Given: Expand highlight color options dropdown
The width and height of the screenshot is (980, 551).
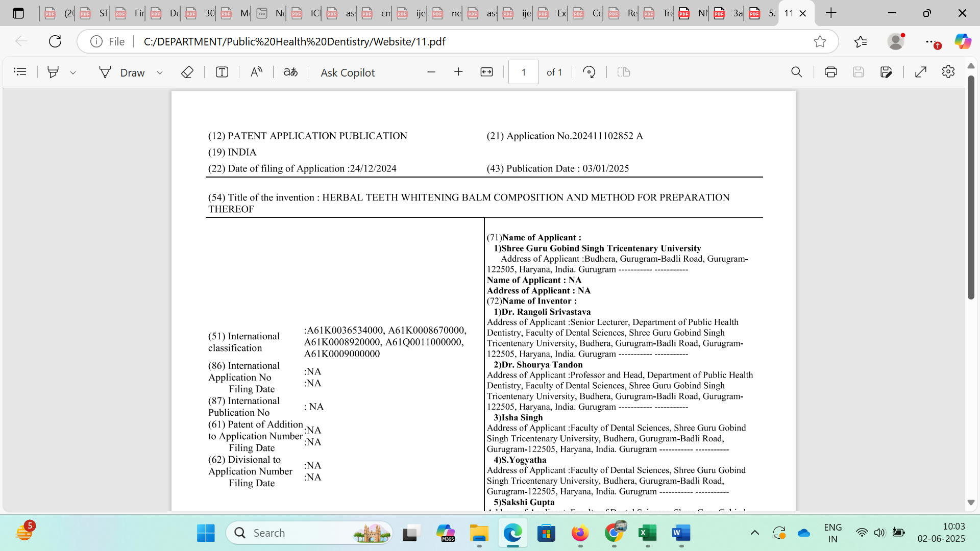Looking at the screenshot, I should pyautogui.click(x=73, y=72).
